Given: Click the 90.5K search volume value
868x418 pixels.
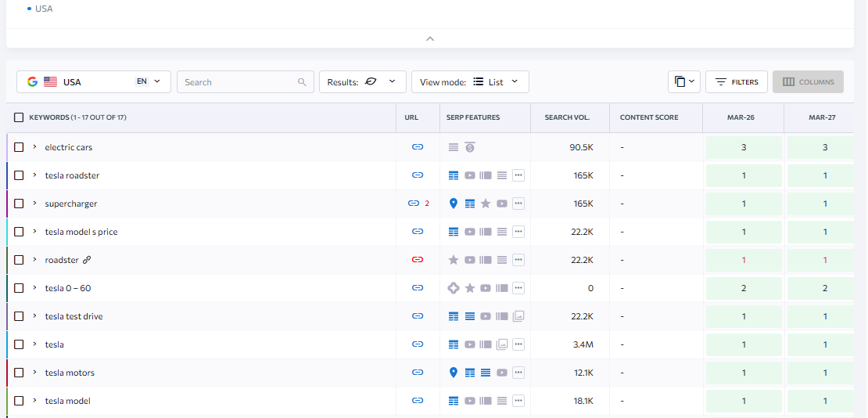Looking at the screenshot, I should 582,147.
